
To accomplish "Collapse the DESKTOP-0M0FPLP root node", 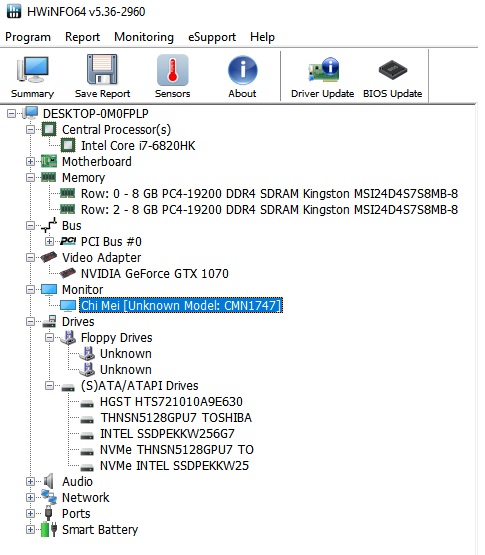I will [x=11, y=114].
